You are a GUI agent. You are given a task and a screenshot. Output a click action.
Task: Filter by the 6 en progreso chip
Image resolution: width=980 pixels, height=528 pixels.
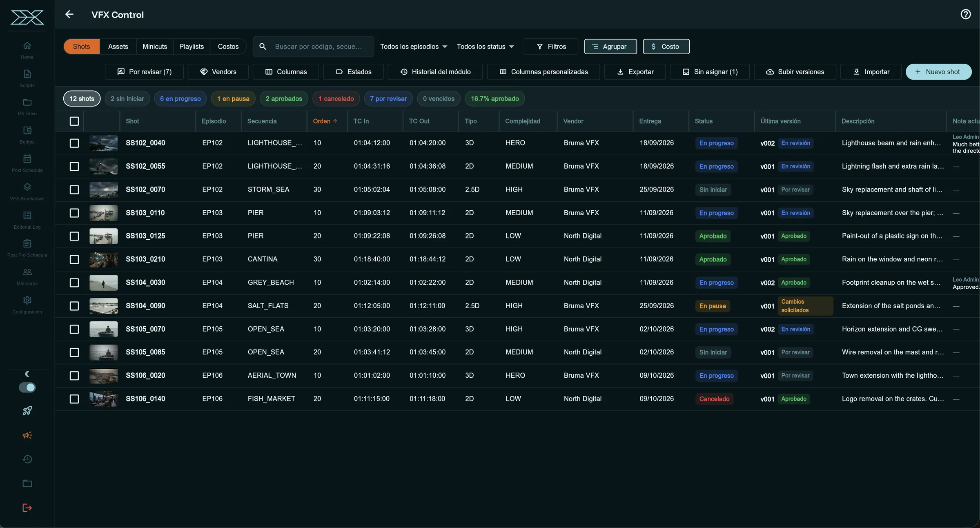coord(180,99)
